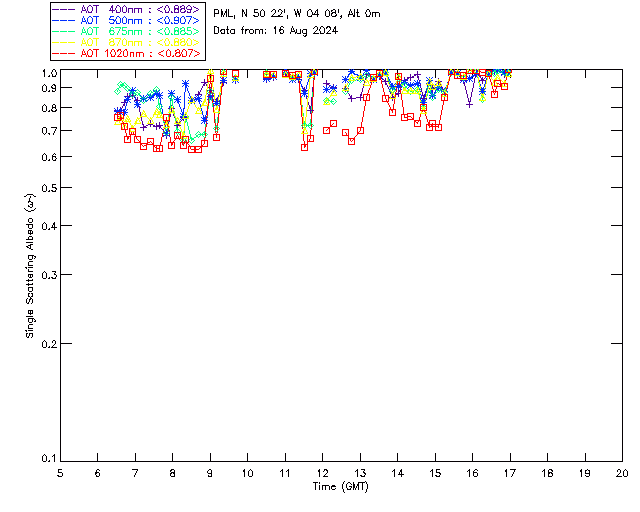Click the AOT 870nm legend entry
640x512 pixels.
click(126, 42)
